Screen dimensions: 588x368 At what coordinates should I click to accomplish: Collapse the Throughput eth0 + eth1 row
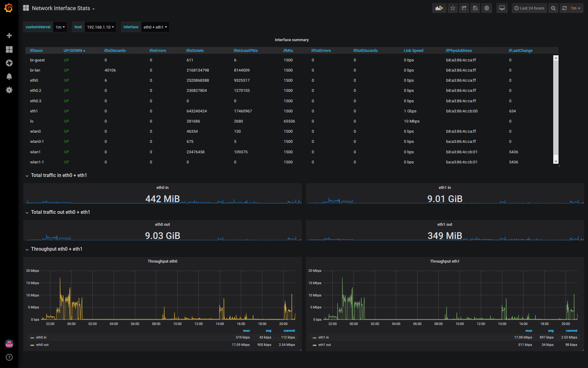(x=56, y=249)
